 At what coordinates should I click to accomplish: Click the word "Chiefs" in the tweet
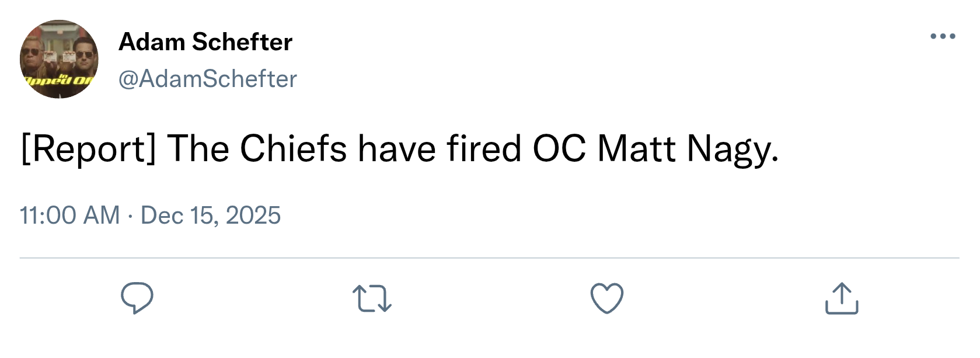(x=293, y=149)
